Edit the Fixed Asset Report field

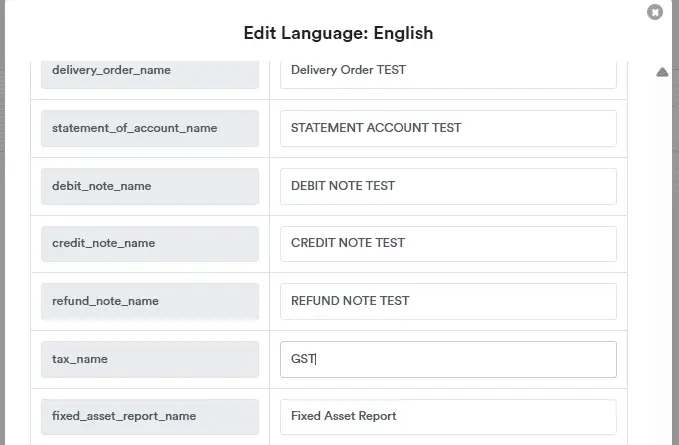click(447, 416)
